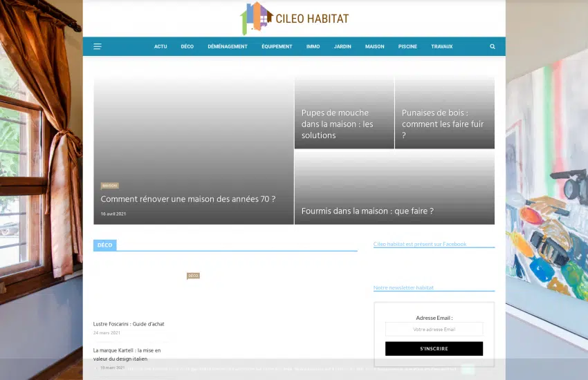
Task: Click the DÉCO section heading
Action: click(105, 245)
